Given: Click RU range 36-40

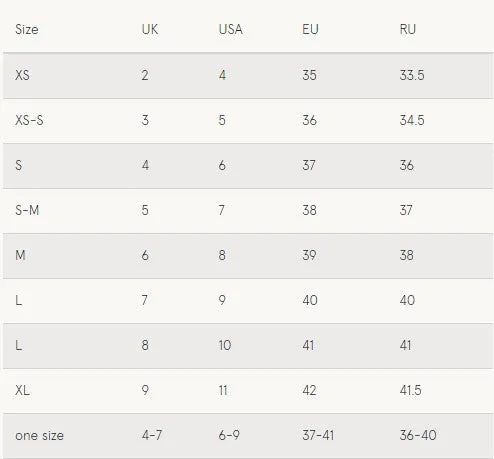Looking at the screenshot, I should coord(418,435).
